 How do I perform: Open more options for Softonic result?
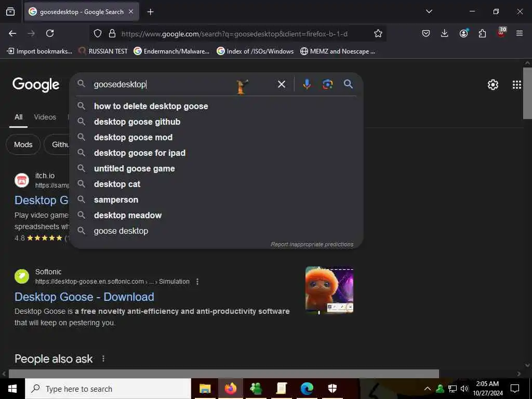pos(197,282)
